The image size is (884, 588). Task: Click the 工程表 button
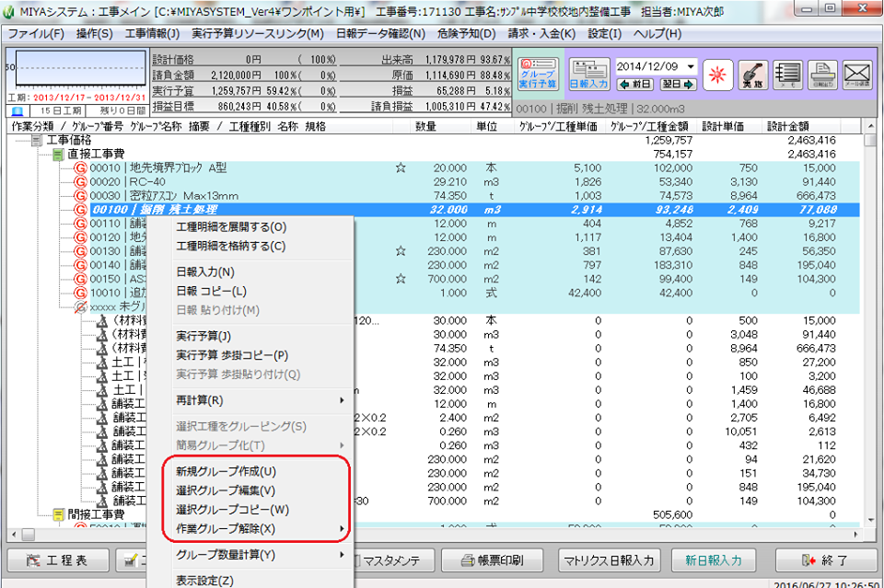click(58, 560)
